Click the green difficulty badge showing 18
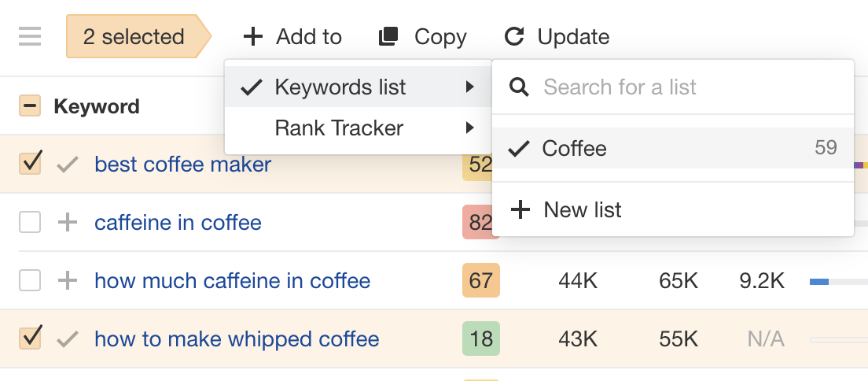The image size is (868, 381). click(x=480, y=339)
